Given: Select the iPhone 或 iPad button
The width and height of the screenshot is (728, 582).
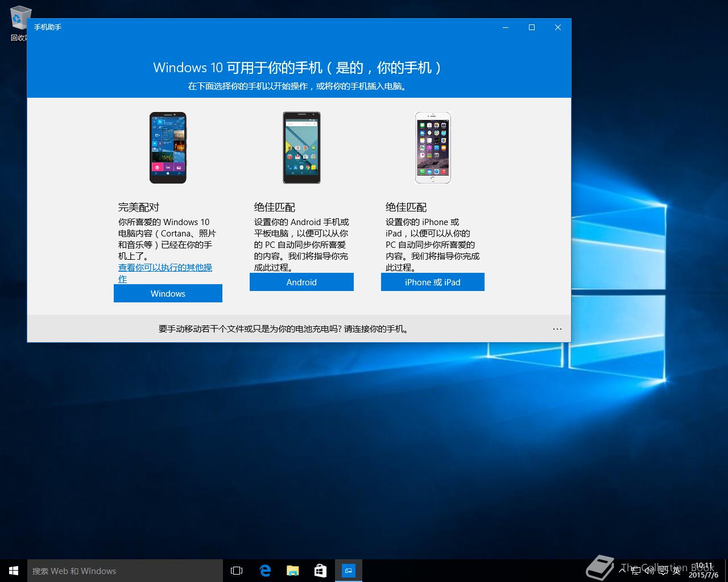Looking at the screenshot, I should (x=433, y=282).
